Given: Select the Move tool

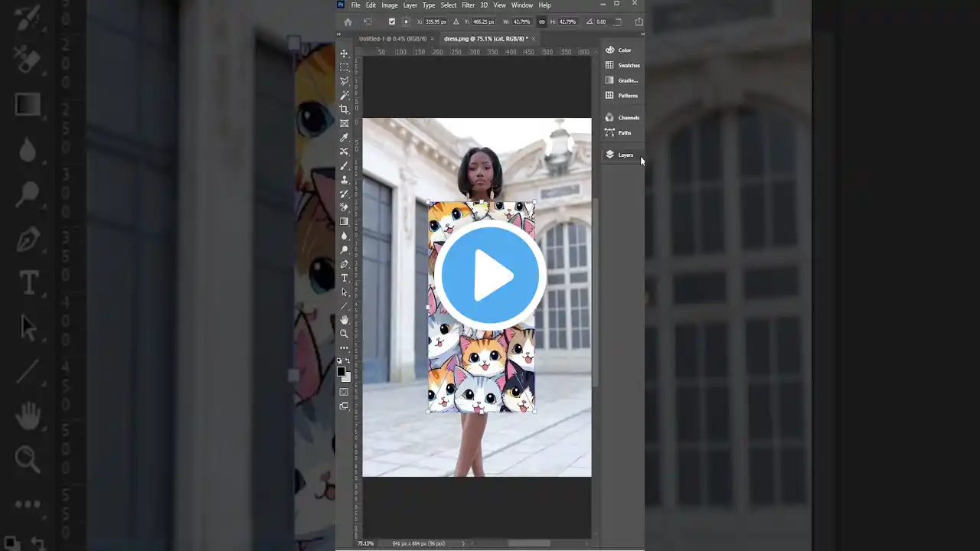Looking at the screenshot, I should click(344, 54).
